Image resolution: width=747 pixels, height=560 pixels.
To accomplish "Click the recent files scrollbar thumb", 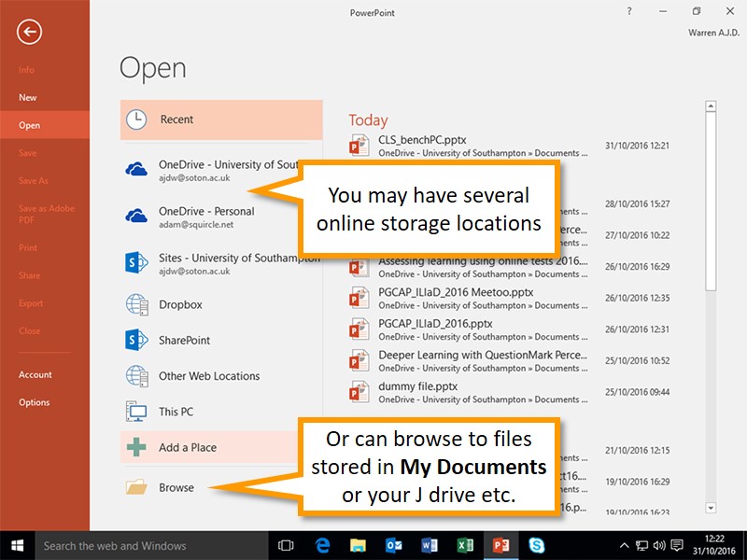I will [711, 201].
